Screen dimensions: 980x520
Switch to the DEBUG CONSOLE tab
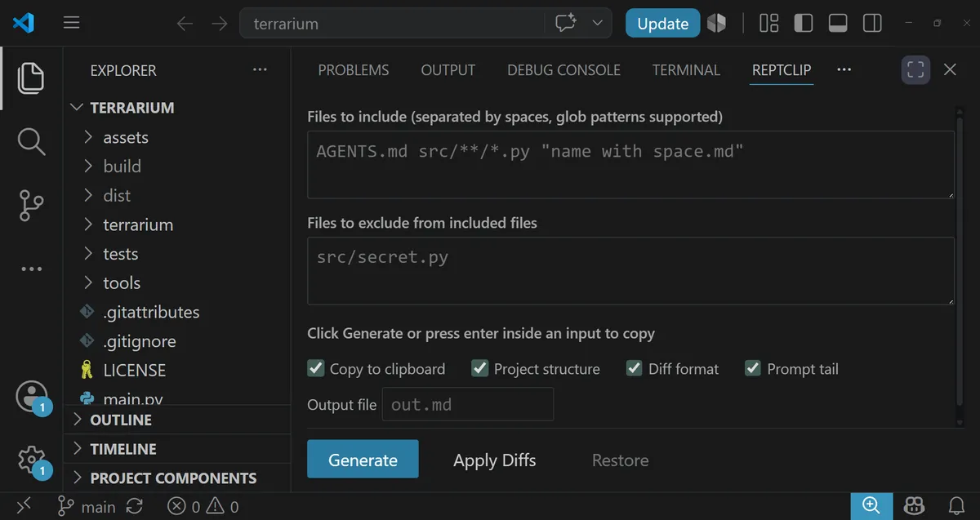click(564, 70)
